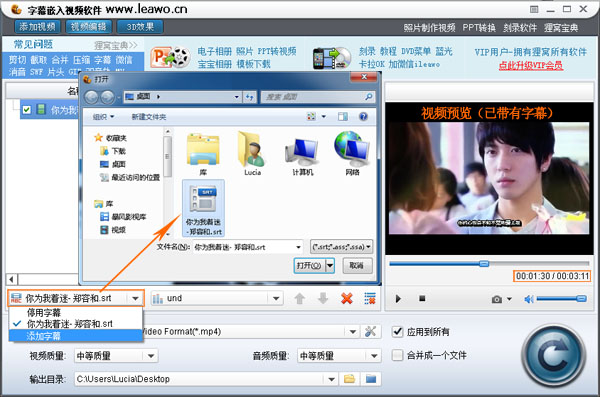The image size is (600, 397).
Task: Expand the und audio track dropdown
Action: pos(276,298)
